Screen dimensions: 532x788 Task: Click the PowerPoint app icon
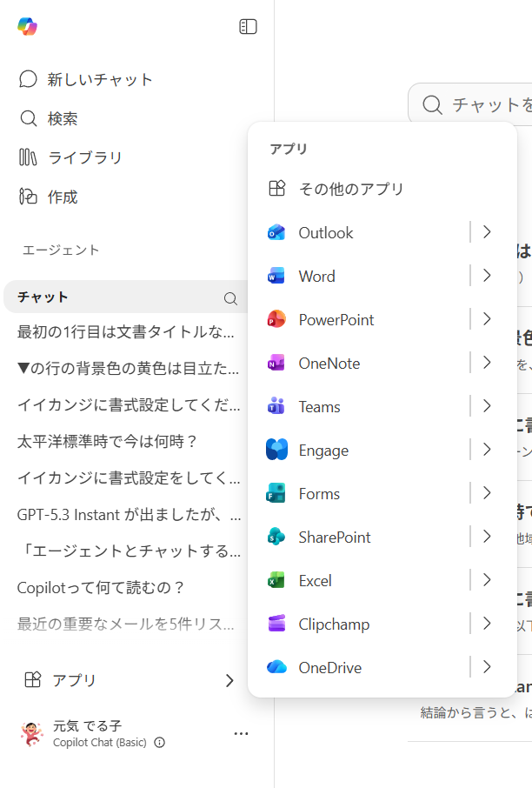(x=276, y=319)
